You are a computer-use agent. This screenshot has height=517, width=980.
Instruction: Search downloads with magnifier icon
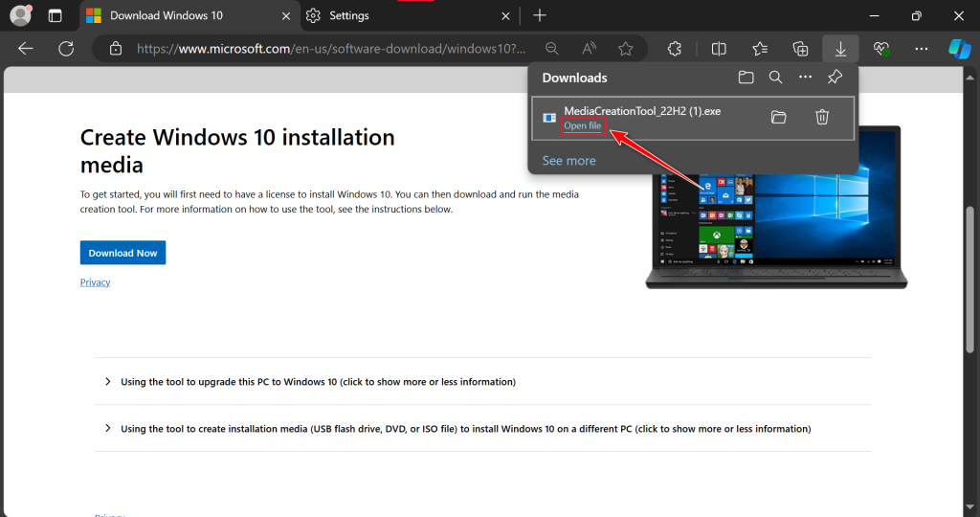[x=775, y=78]
